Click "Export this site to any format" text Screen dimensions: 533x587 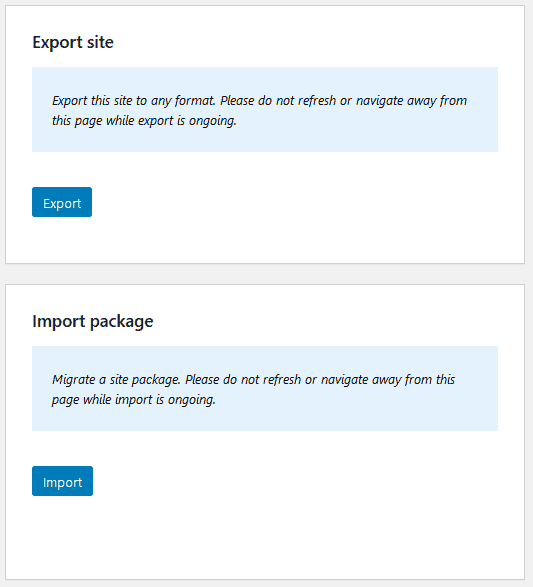[x=134, y=100]
